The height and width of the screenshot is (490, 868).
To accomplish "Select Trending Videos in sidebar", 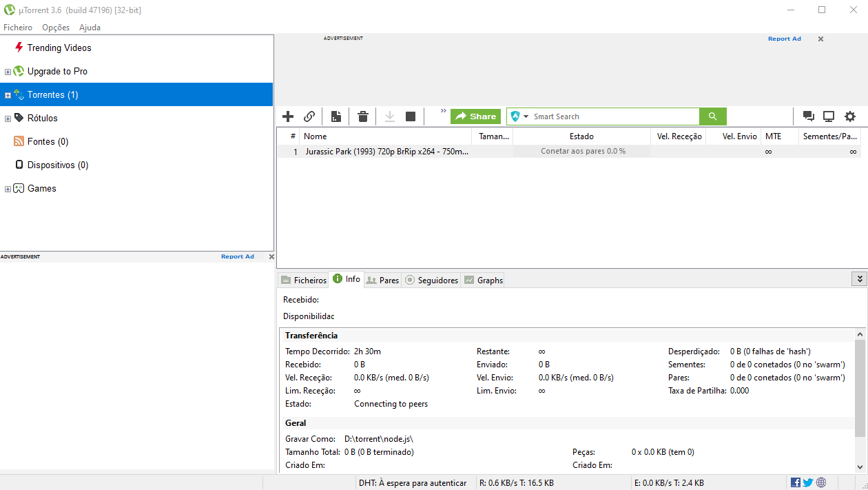I will coord(59,48).
